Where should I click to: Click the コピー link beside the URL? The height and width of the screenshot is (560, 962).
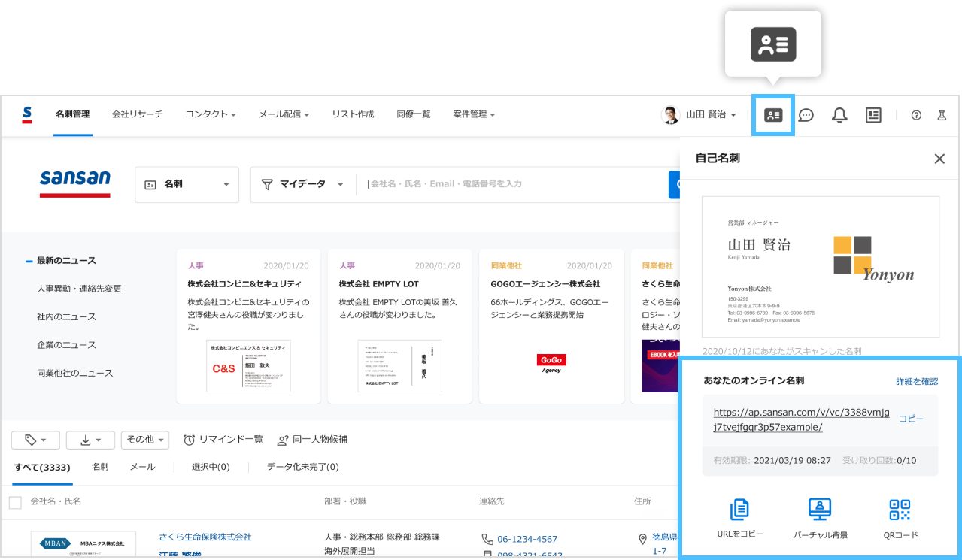coord(912,419)
